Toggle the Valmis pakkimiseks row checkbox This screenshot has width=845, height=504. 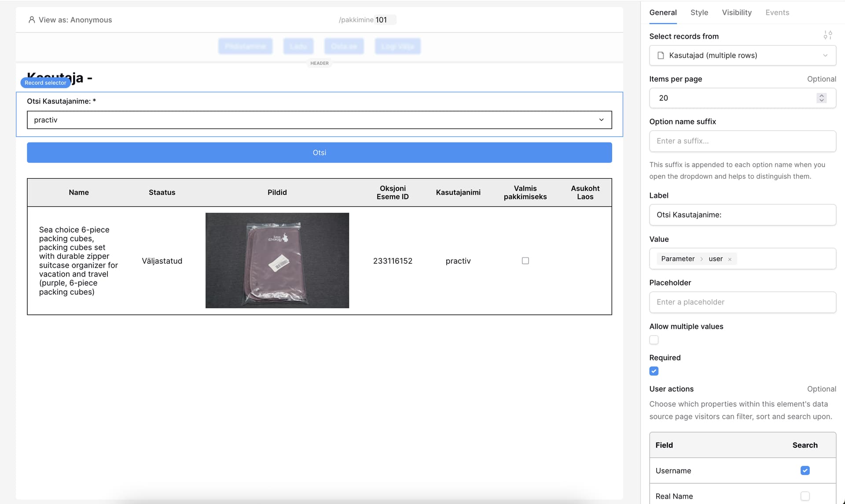(x=525, y=261)
